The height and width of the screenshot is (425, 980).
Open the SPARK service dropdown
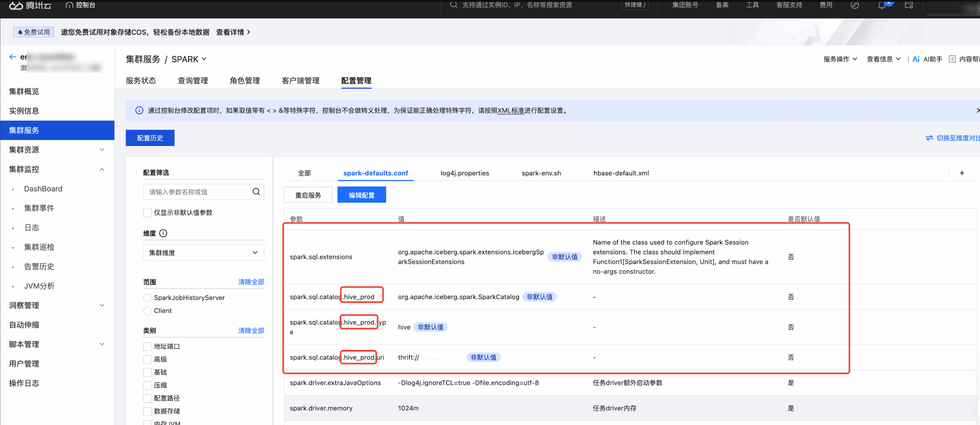click(189, 59)
